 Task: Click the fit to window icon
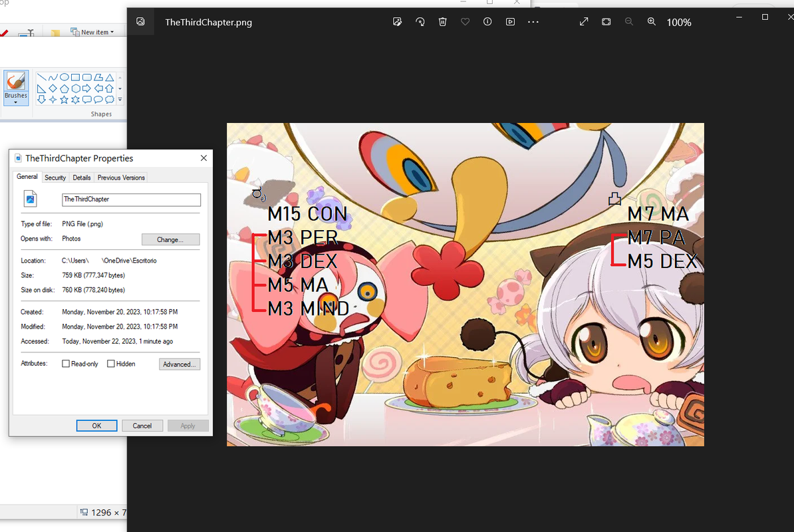pos(606,22)
